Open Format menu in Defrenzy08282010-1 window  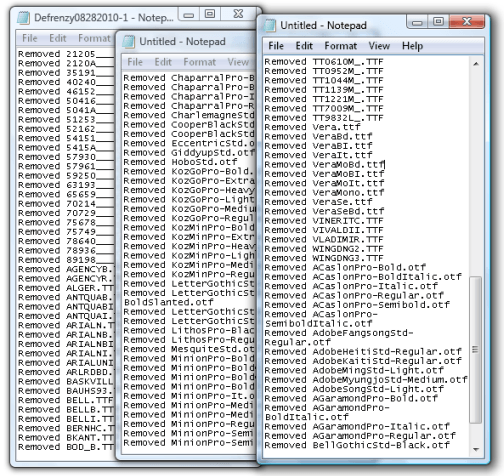coord(94,38)
